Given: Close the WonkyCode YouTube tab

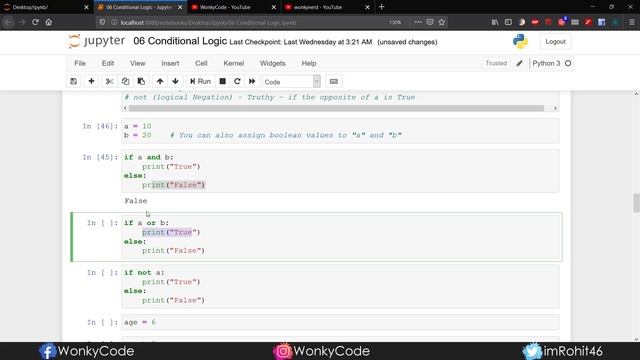Looking at the screenshot, I should click(274, 7).
